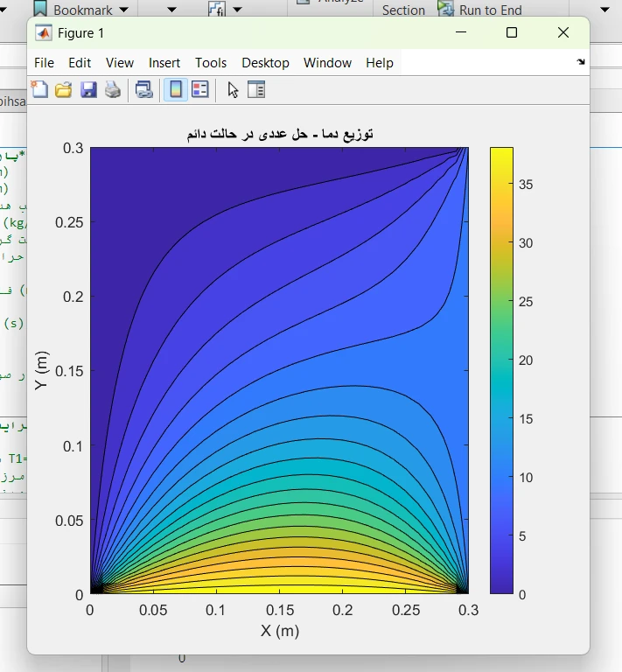
Task: Enable Edit Plot arrow mode
Action: coord(233,89)
